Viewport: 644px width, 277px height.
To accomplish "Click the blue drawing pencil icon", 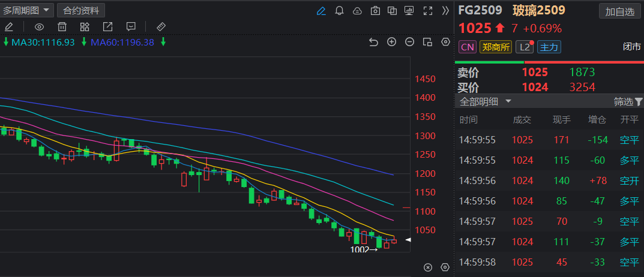I will [x=321, y=11].
